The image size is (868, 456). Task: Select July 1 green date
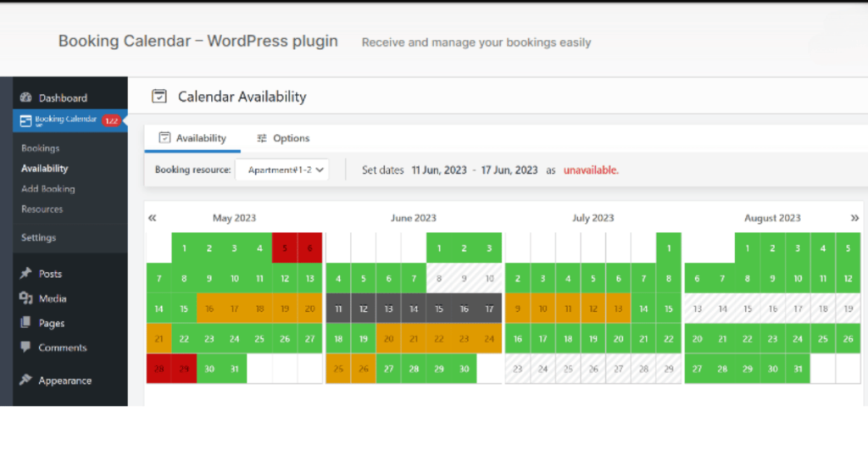click(x=669, y=248)
